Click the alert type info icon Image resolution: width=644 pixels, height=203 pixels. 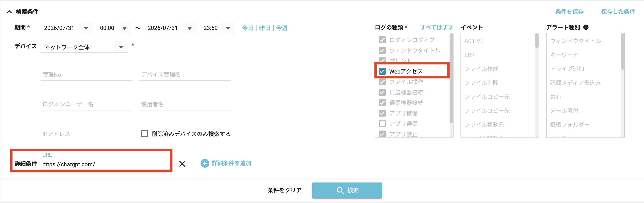tap(586, 27)
